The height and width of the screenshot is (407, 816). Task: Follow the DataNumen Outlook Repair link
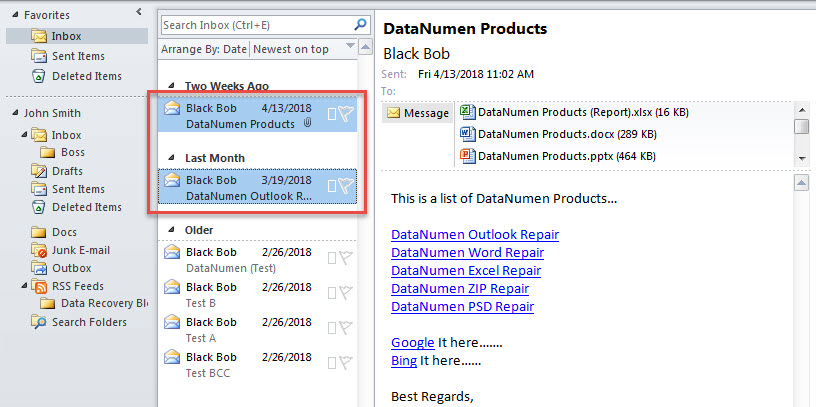tap(475, 234)
